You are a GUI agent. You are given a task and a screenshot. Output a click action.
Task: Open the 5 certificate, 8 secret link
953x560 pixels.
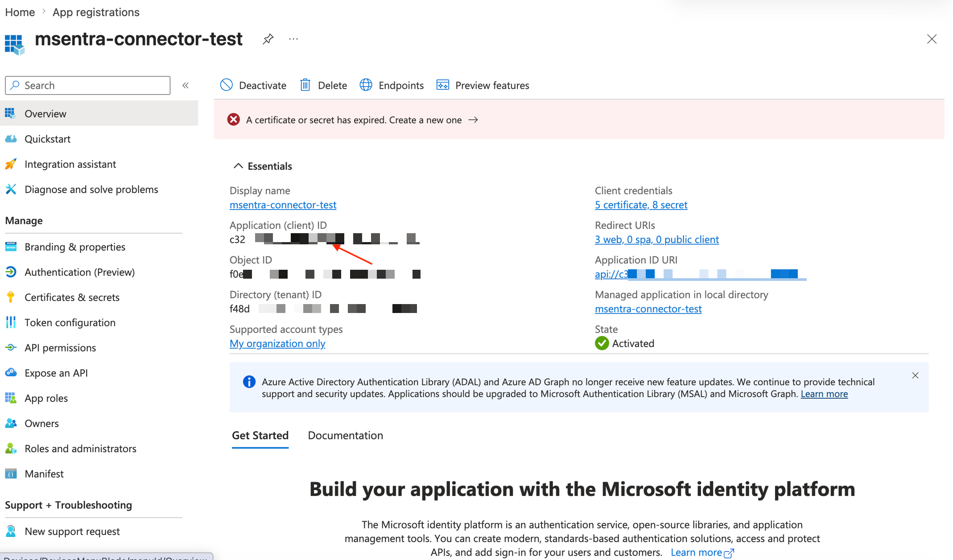click(641, 205)
